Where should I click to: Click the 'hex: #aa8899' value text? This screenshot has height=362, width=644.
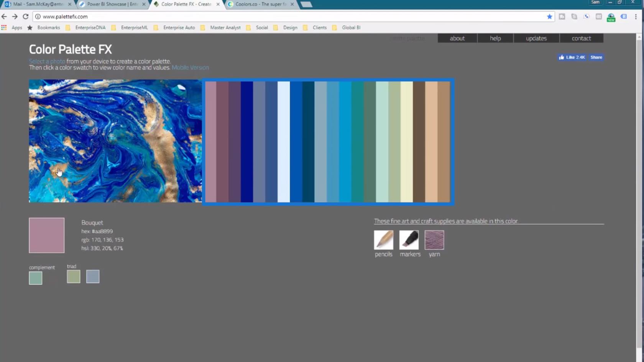97,231
